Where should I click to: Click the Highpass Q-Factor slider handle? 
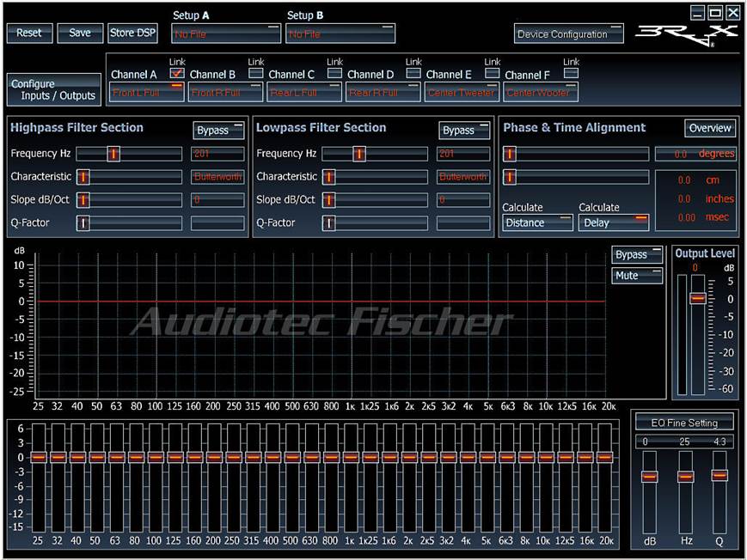[83, 222]
